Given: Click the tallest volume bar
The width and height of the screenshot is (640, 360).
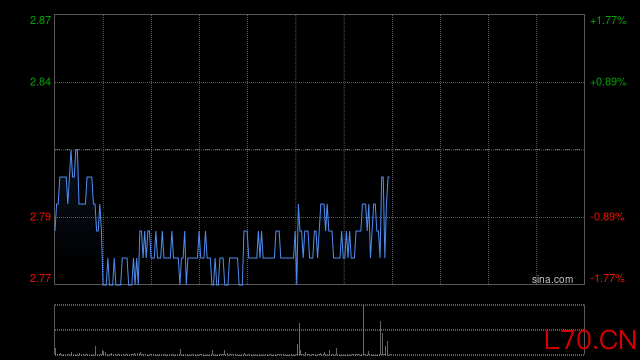Looking at the screenshot, I should click(x=363, y=330).
